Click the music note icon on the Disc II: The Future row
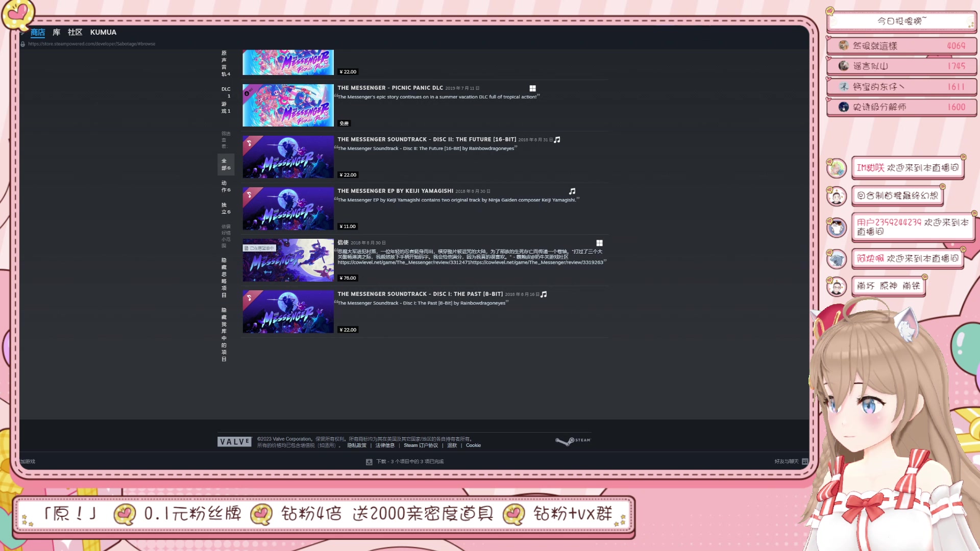The image size is (980, 551). (557, 140)
